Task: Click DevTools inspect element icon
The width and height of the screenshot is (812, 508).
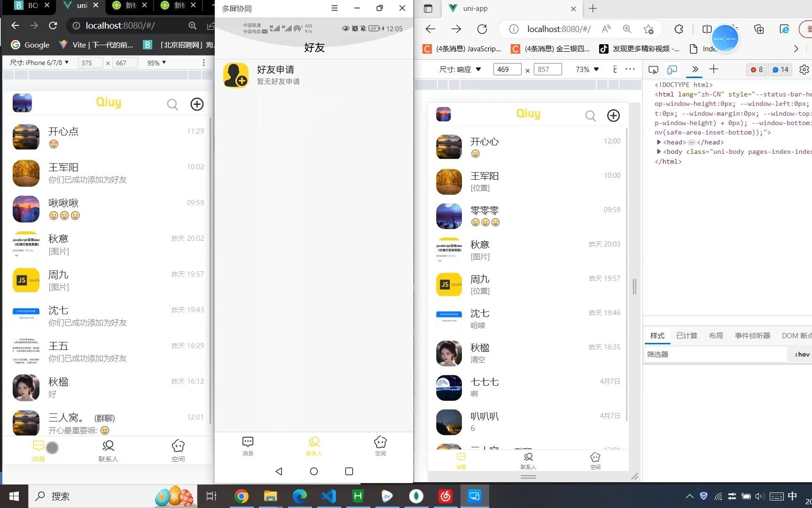Action: pos(653,70)
